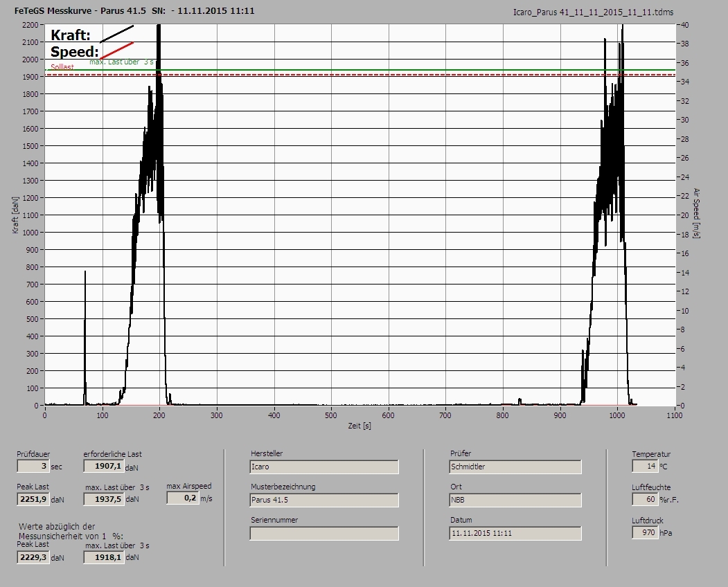Click the 'Musterbezeichnung' label
Screen dimensions: 728x587
point(283,487)
